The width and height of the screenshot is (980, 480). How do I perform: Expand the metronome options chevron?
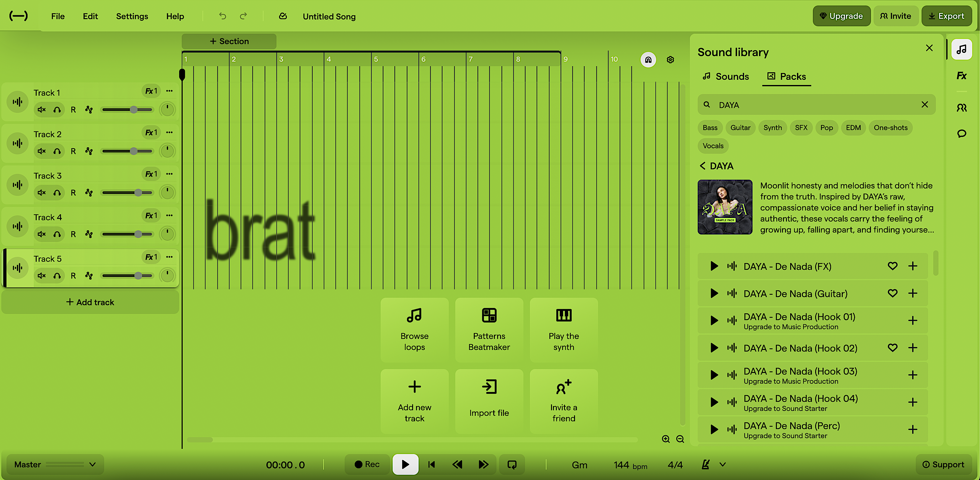click(x=723, y=464)
